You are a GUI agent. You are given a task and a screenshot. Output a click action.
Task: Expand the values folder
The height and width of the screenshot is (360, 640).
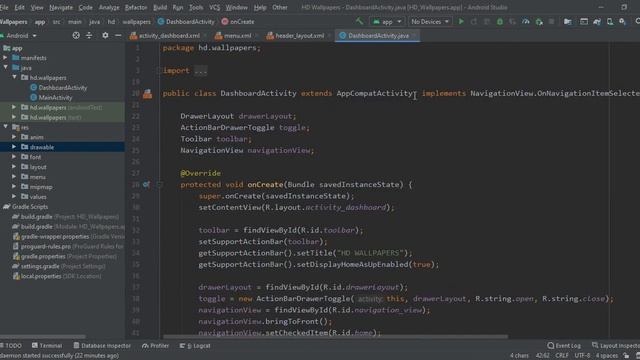[14, 196]
